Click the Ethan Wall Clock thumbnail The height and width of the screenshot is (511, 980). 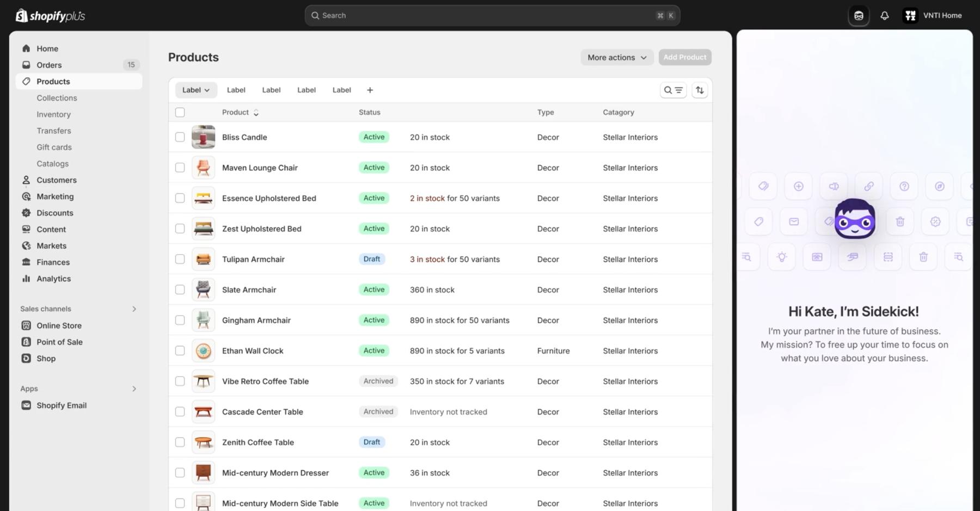(203, 350)
